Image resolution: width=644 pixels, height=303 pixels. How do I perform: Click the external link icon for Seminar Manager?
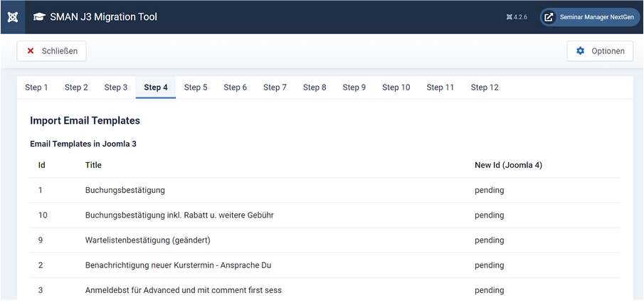click(x=549, y=17)
